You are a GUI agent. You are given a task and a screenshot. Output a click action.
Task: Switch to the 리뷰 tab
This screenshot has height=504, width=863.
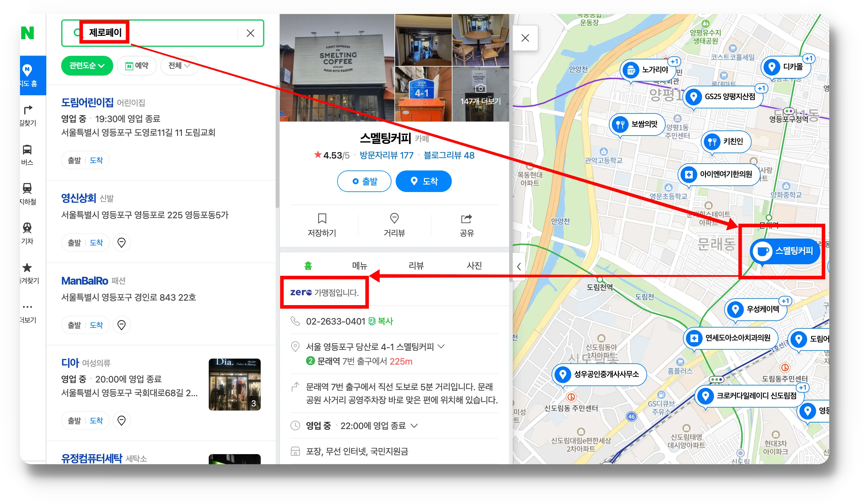point(416,266)
